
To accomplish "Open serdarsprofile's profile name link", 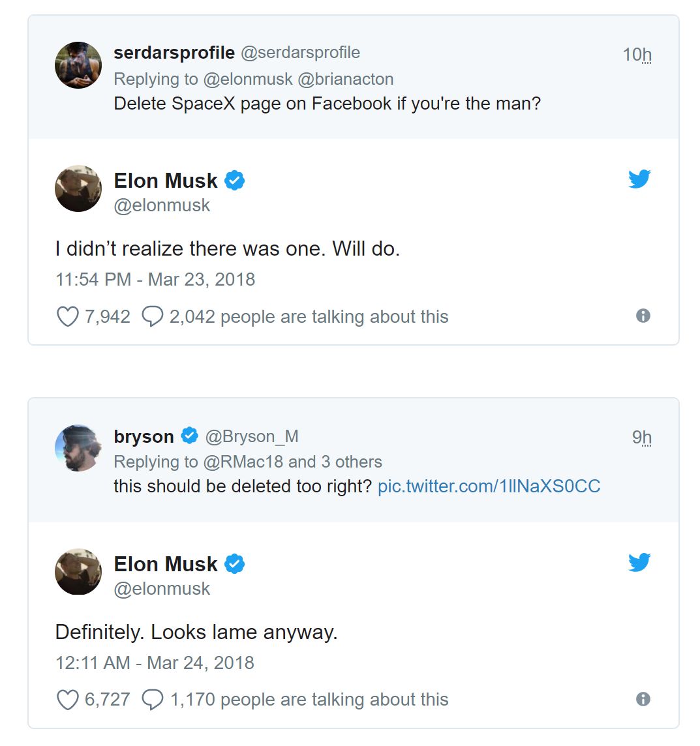I will tap(174, 53).
